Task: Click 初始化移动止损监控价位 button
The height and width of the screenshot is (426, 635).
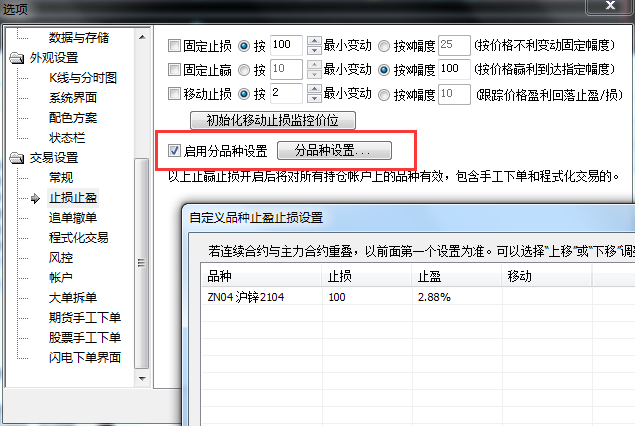Action: point(273,120)
